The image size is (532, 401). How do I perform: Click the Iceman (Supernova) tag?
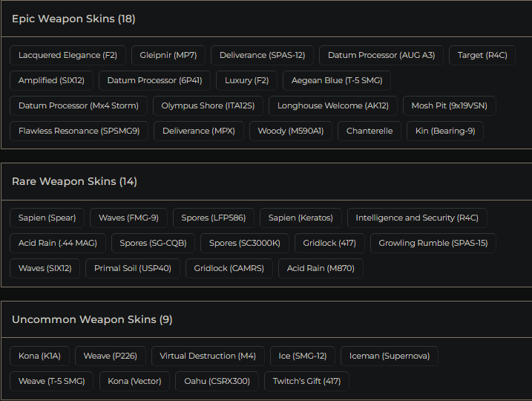coord(390,356)
